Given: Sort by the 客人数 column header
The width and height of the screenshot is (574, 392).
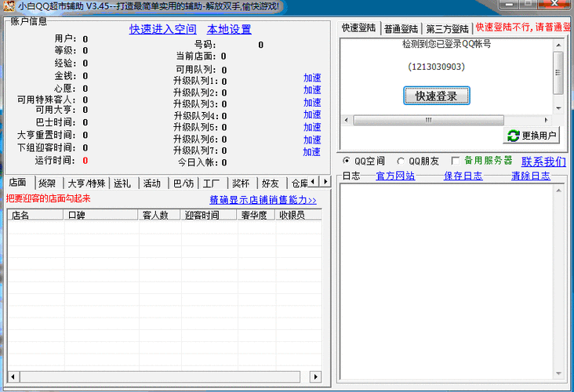Looking at the screenshot, I should [x=154, y=215].
